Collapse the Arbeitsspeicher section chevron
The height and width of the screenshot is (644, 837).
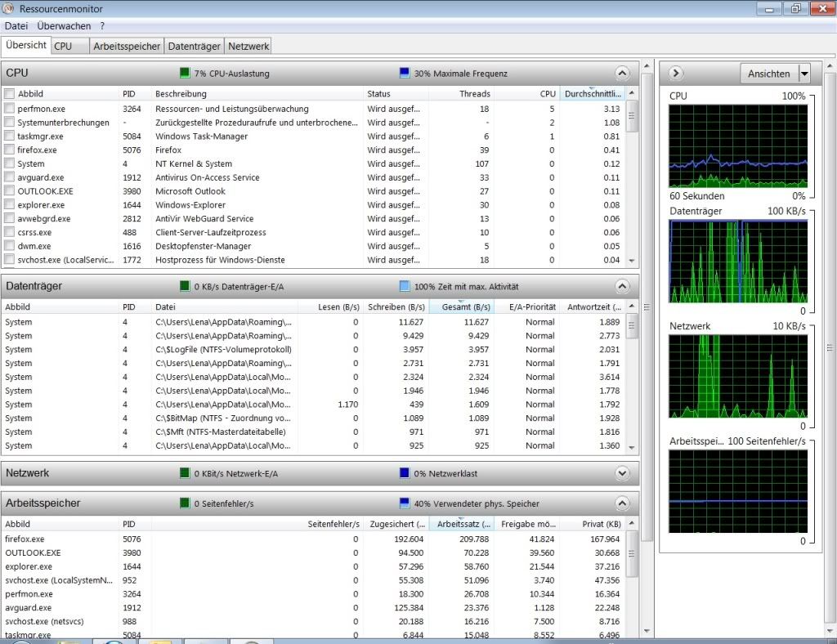[623, 503]
